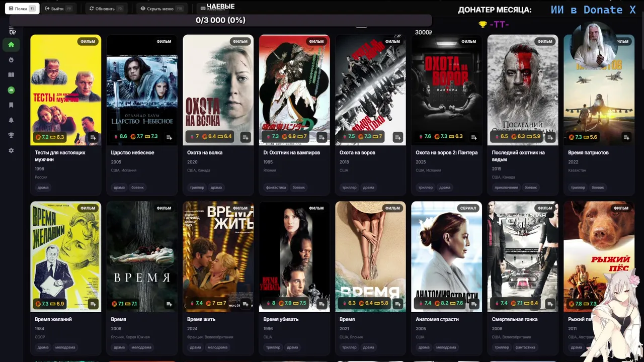The image size is (644, 362).
Task: Click the country Казахстан under Время патриотов
Action: point(577,170)
